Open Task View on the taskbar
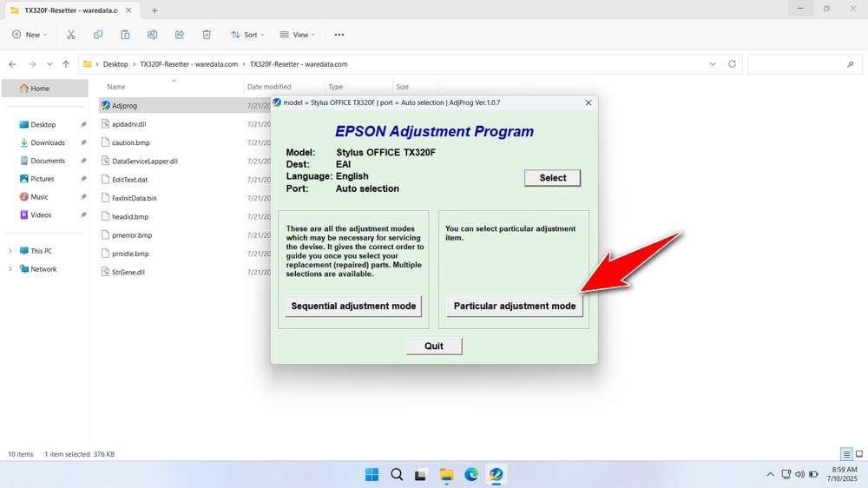This screenshot has height=488, width=868. pos(421,475)
